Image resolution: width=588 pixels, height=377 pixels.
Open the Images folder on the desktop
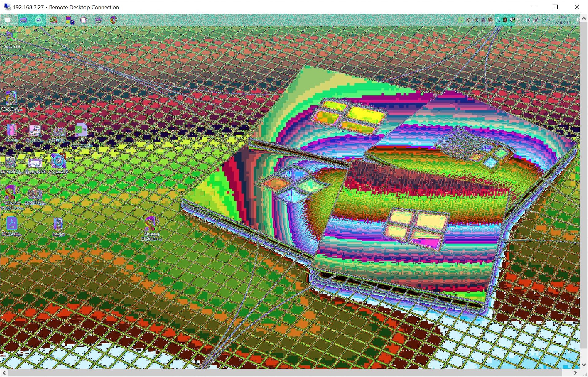coord(58,226)
